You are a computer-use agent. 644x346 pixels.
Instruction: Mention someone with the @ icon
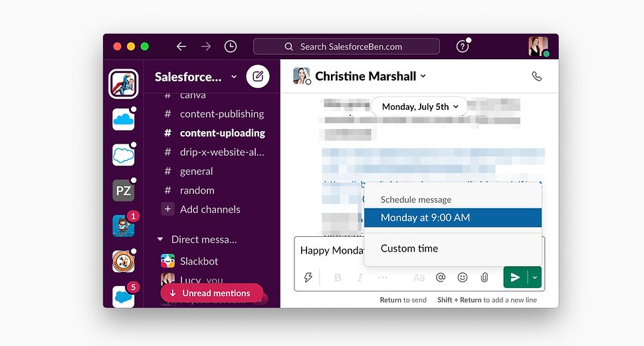[x=440, y=277]
